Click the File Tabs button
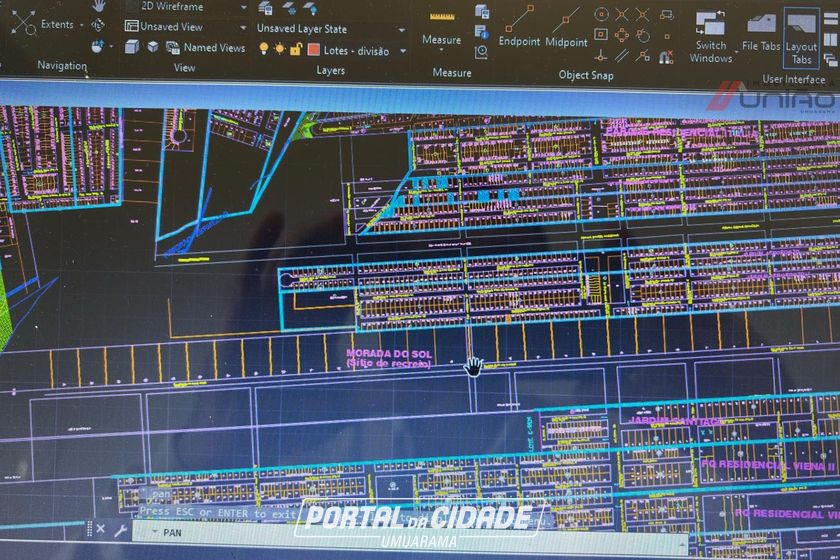The image size is (840, 560). coord(761,34)
